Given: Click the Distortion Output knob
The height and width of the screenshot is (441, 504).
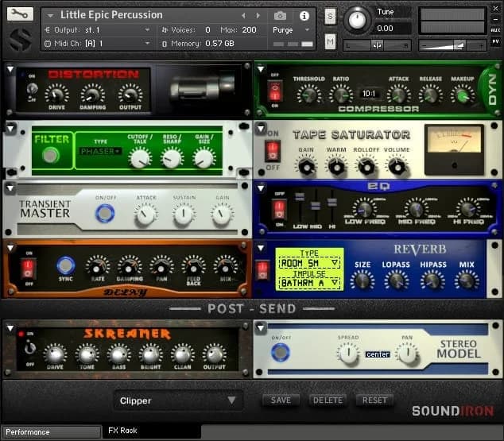Looking at the screenshot, I should click(x=130, y=94).
